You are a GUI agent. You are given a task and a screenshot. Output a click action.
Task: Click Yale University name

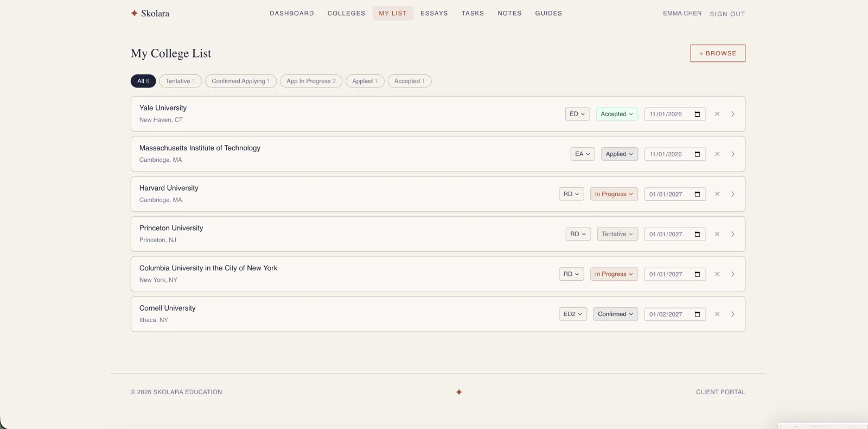pos(163,108)
